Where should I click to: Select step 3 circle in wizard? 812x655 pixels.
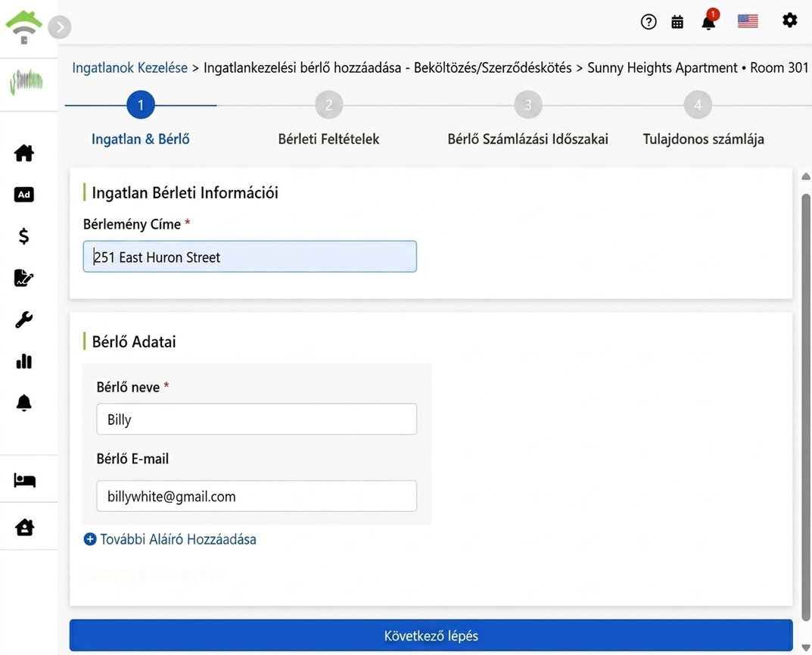coord(528,105)
